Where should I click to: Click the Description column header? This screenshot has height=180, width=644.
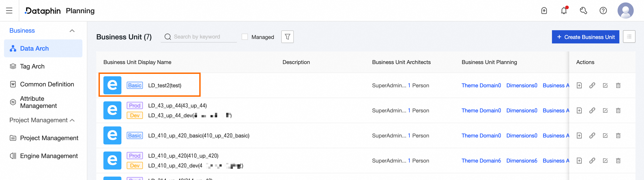(296, 62)
